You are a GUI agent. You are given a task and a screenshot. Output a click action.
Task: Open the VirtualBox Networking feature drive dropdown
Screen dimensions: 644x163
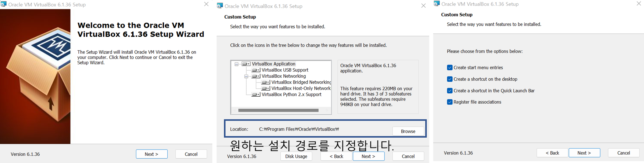coord(256,76)
